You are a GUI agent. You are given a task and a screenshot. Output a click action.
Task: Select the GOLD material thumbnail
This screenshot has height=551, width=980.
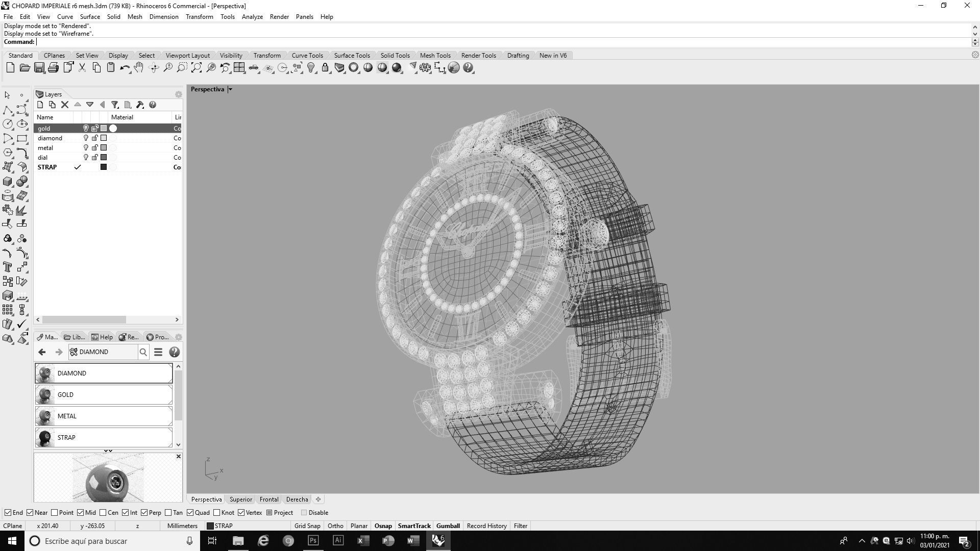coord(45,395)
